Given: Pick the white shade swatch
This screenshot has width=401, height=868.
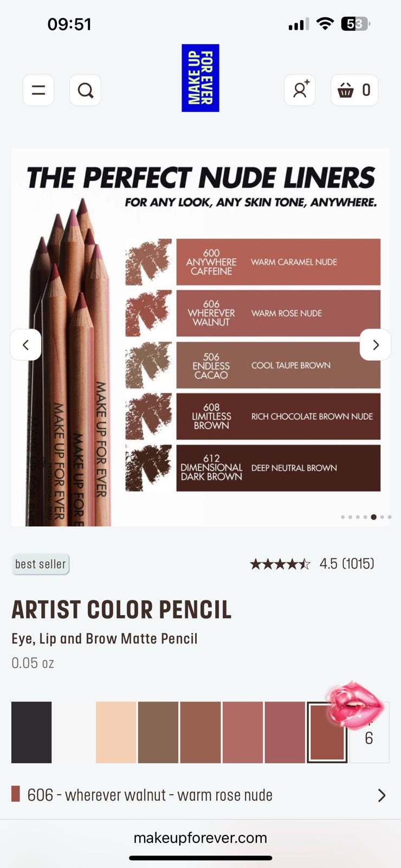Looking at the screenshot, I should coord(74,732).
